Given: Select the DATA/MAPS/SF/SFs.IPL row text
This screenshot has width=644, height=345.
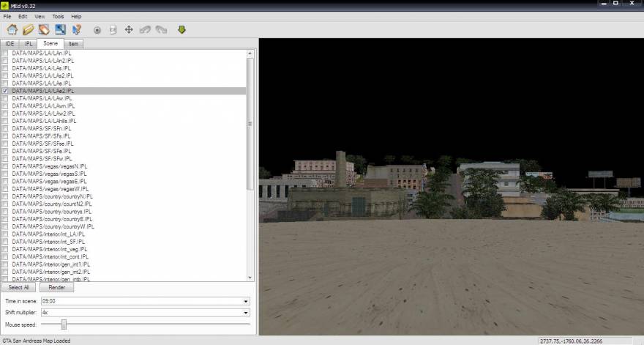Looking at the screenshot, I should (41, 136).
